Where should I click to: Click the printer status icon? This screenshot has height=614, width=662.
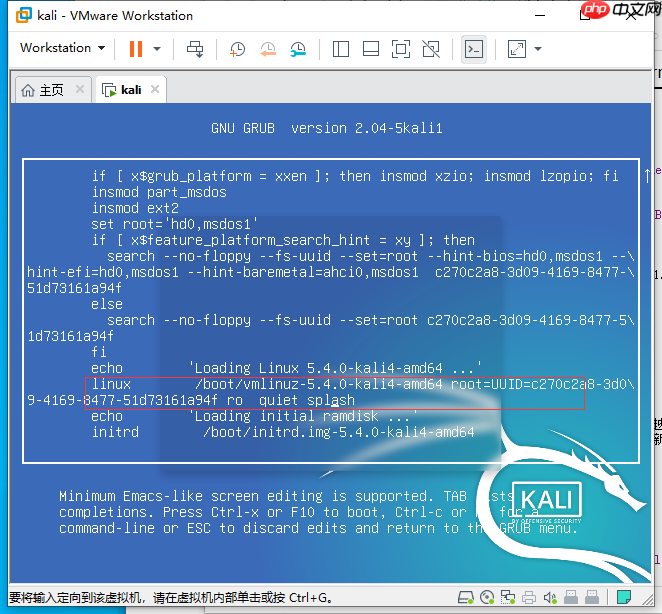529,597
